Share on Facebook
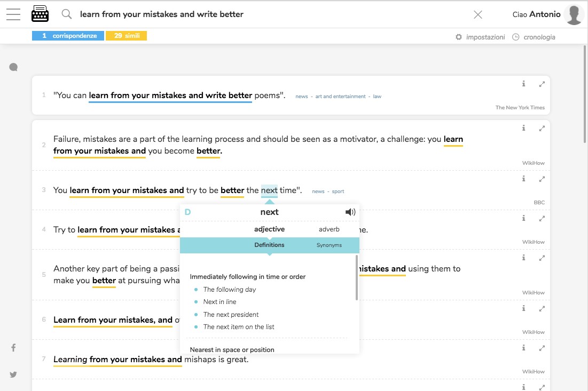Viewport: 588px width, 391px height. coord(13,348)
